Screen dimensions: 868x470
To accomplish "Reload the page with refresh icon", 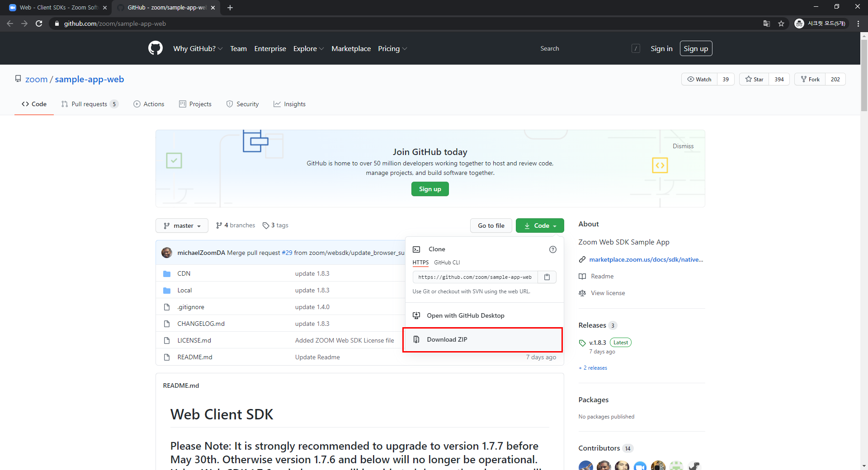I will (39, 23).
